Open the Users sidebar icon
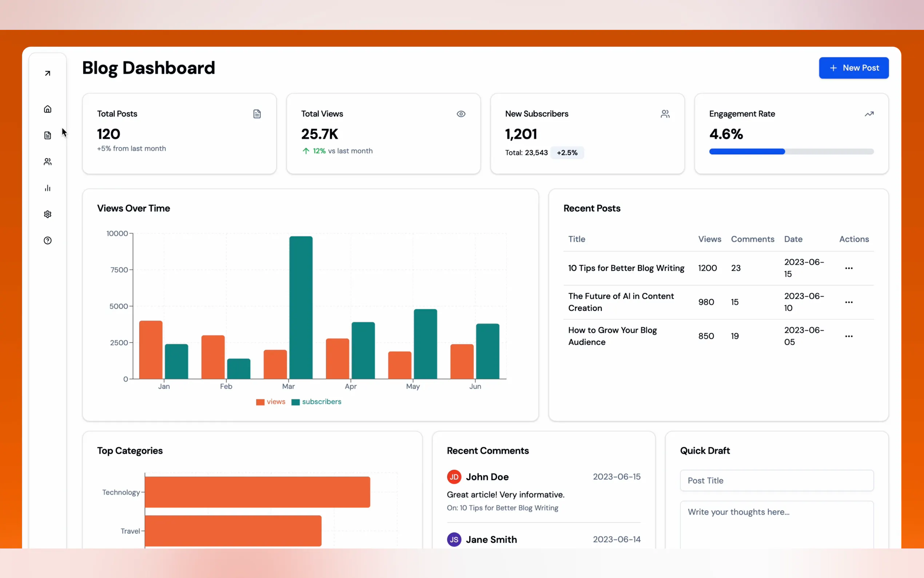The width and height of the screenshot is (924, 578). (47, 162)
